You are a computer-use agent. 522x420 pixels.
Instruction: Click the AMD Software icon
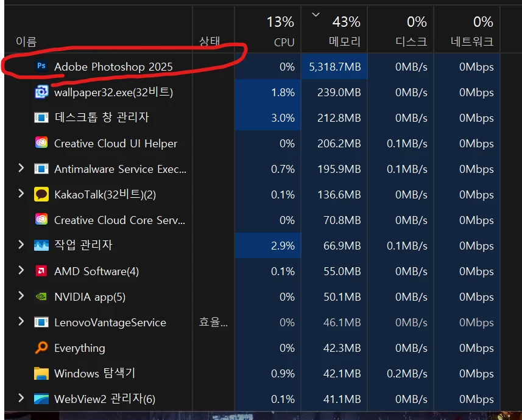(41, 271)
